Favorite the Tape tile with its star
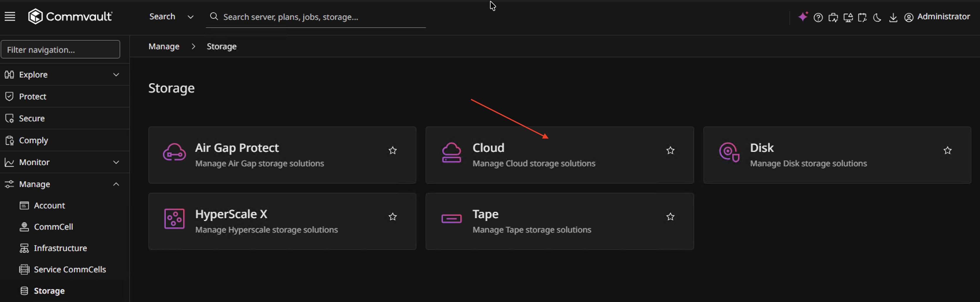 pyautogui.click(x=670, y=217)
